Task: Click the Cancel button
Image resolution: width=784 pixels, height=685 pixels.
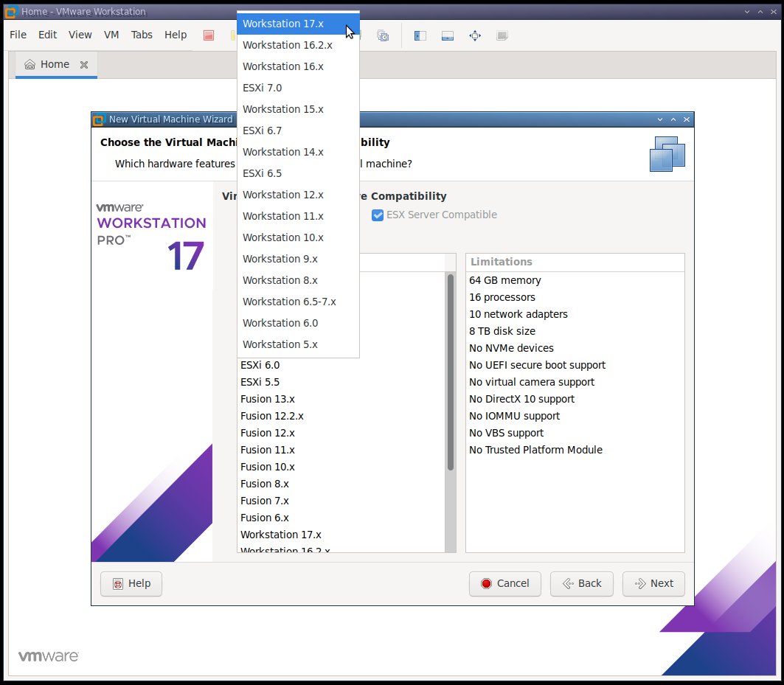Action: 505,583
